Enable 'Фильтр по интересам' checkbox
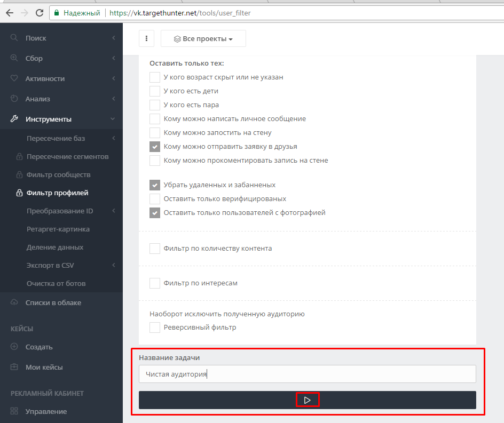This screenshot has height=423, width=504. [155, 283]
